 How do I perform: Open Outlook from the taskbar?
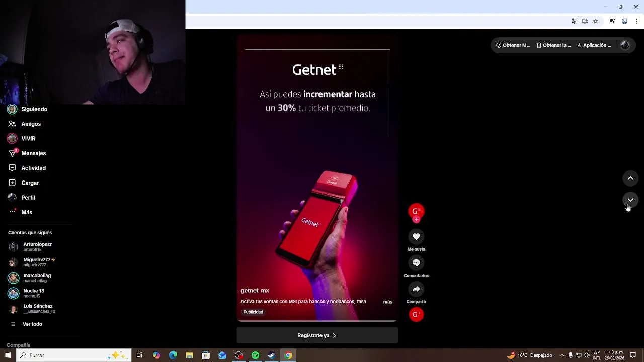tap(222, 355)
